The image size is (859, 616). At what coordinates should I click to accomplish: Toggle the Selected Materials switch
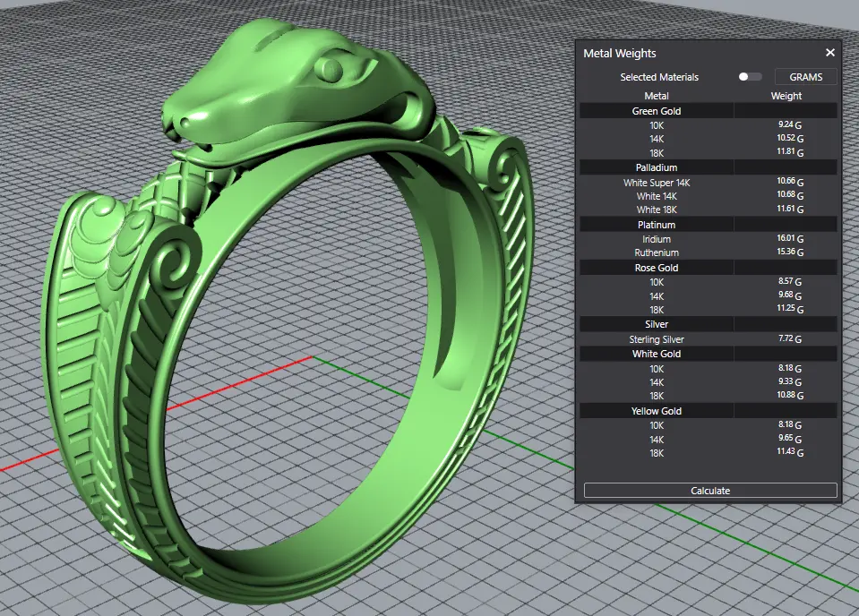point(750,77)
